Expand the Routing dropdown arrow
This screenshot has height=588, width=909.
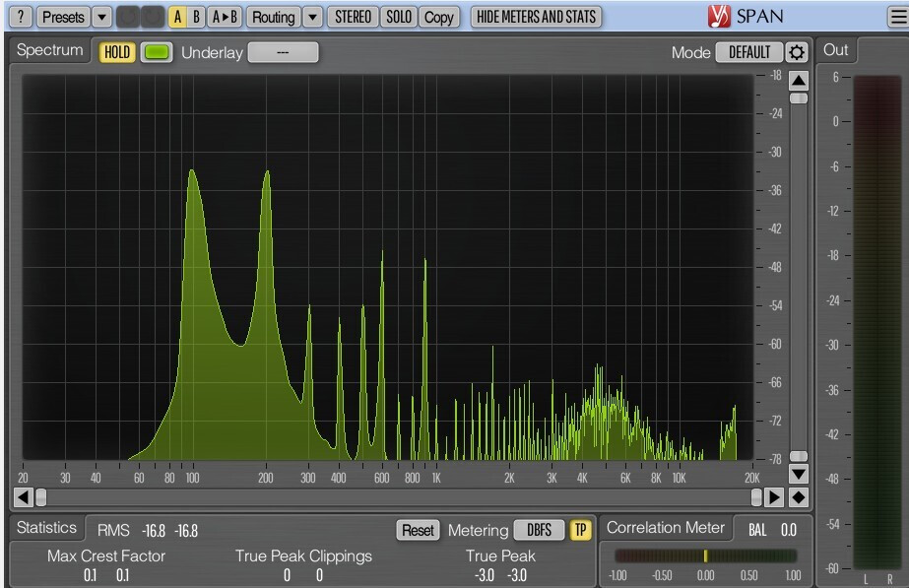pos(312,17)
